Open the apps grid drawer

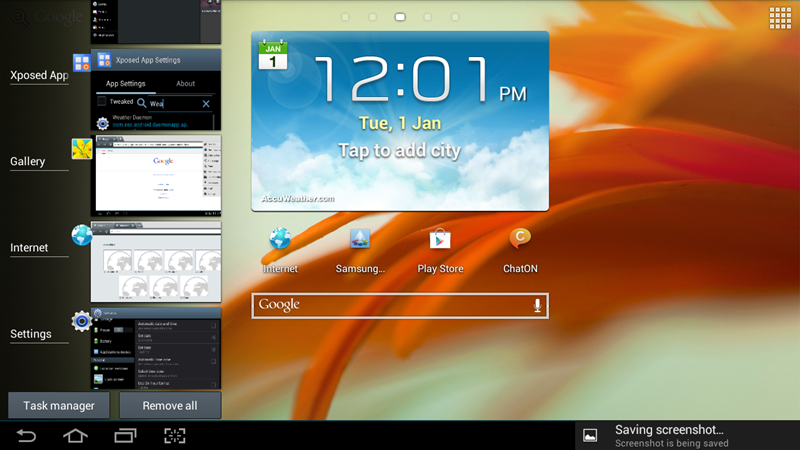click(780, 18)
